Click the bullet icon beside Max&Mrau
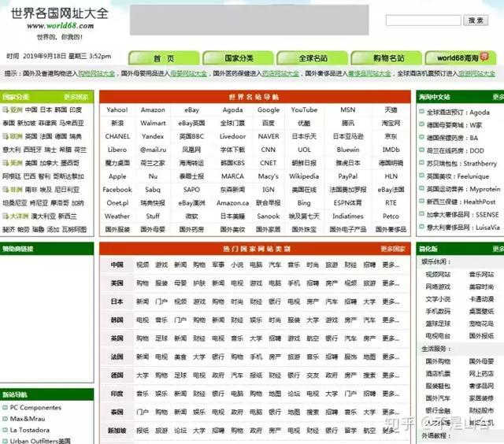 tap(5, 419)
